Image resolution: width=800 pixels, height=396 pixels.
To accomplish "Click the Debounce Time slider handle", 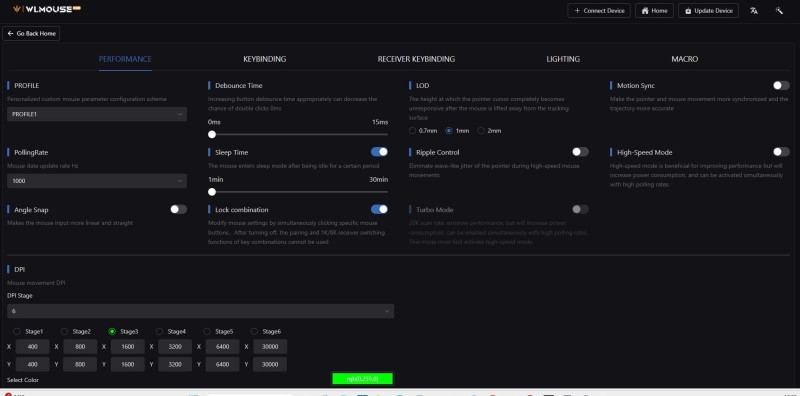I will pos(212,135).
